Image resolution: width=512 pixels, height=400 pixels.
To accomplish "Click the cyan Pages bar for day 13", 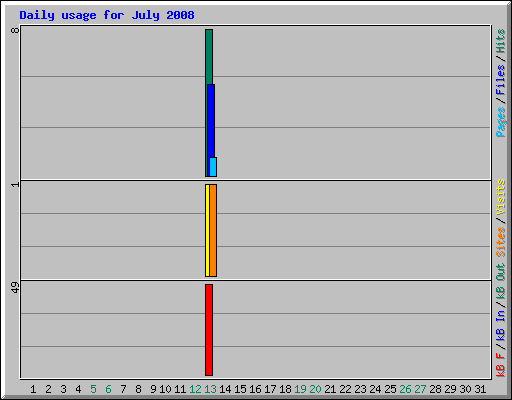I will coord(213,167).
